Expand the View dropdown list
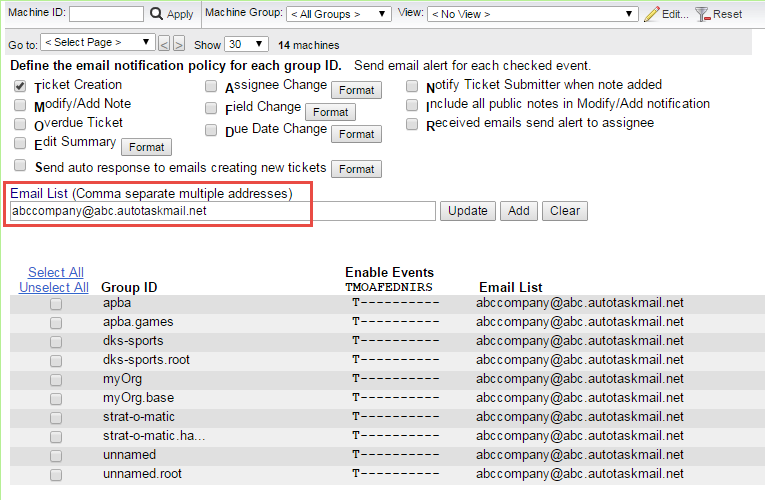The width and height of the screenshot is (765, 500). tap(532, 14)
